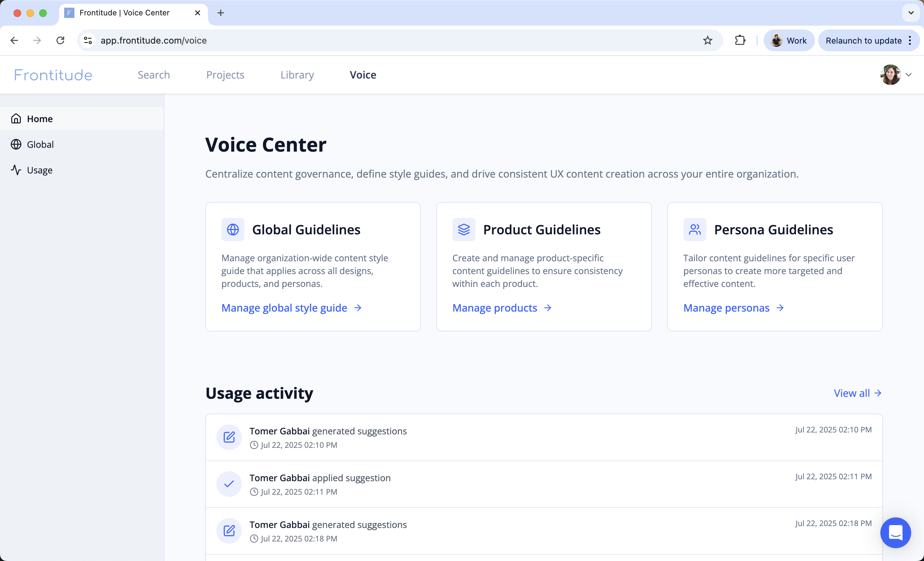Image resolution: width=924 pixels, height=561 pixels.
Task: Select the Frontitude | Voice Center browser tab
Action: point(133,13)
